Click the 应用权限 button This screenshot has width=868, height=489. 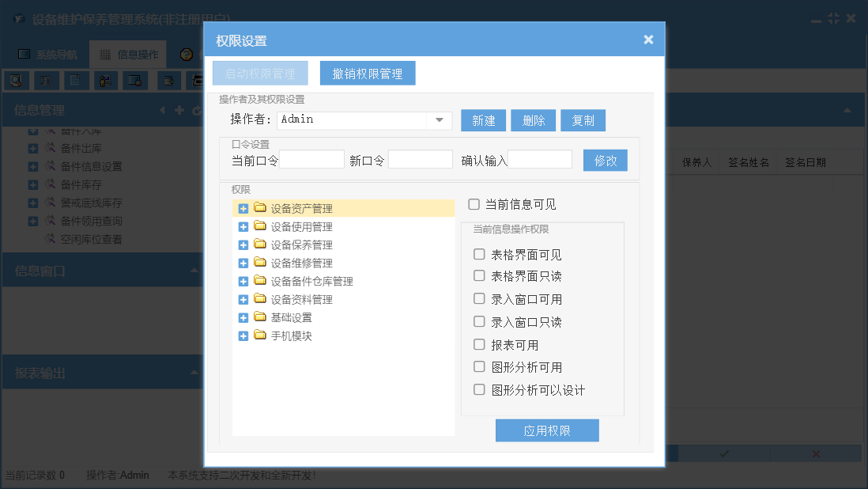[547, 430]
